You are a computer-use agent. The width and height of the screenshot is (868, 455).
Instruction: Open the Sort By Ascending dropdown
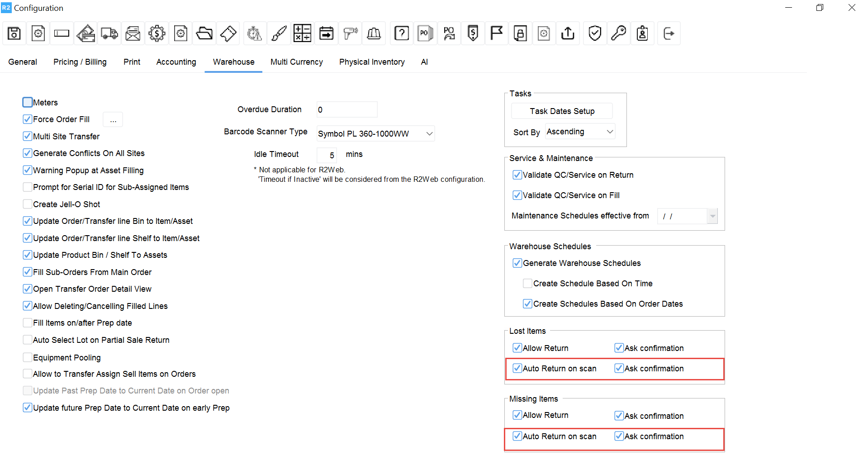(x=610, y=132)
